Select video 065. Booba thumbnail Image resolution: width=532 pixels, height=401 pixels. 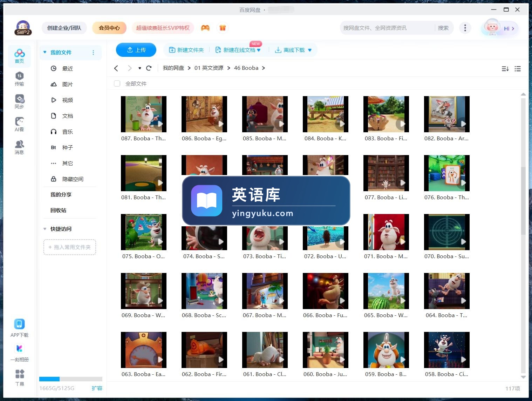tap(386, 291)
